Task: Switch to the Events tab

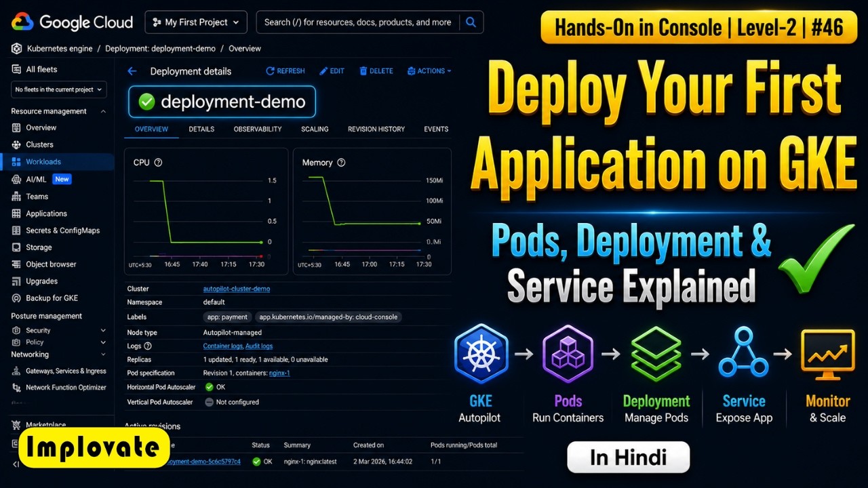Action: pyautogui.click(x=436, y=129)
